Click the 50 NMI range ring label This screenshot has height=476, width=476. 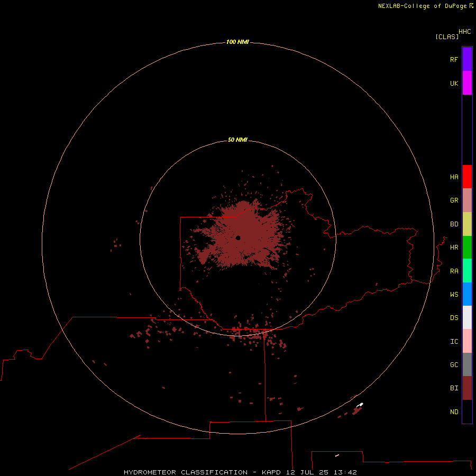click(x=237, y=140)
